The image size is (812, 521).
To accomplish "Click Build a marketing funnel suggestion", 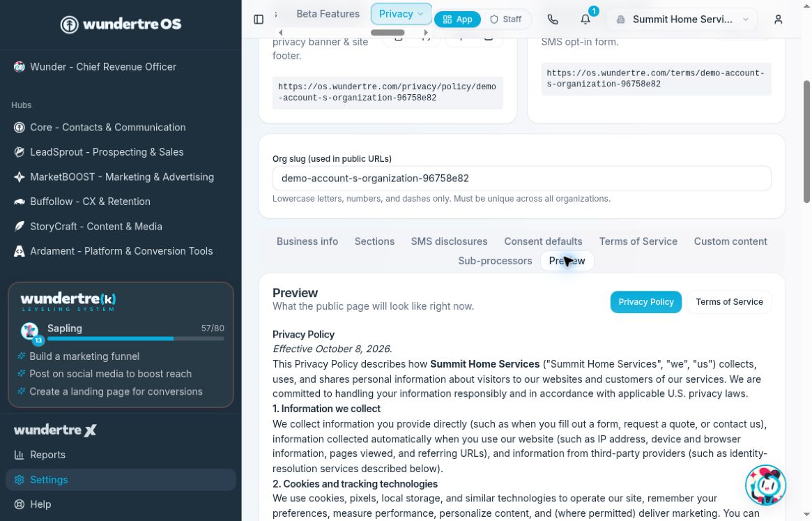I will click(84, 356).
